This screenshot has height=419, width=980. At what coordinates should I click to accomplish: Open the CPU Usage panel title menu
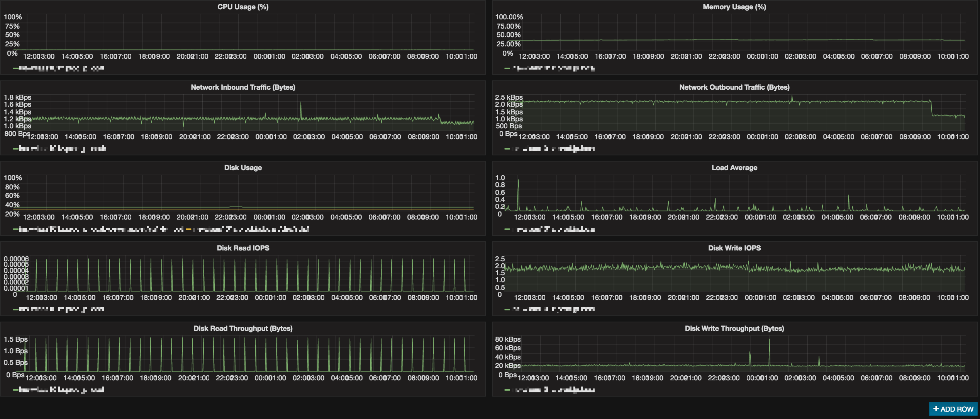click(x=242, y=7)
